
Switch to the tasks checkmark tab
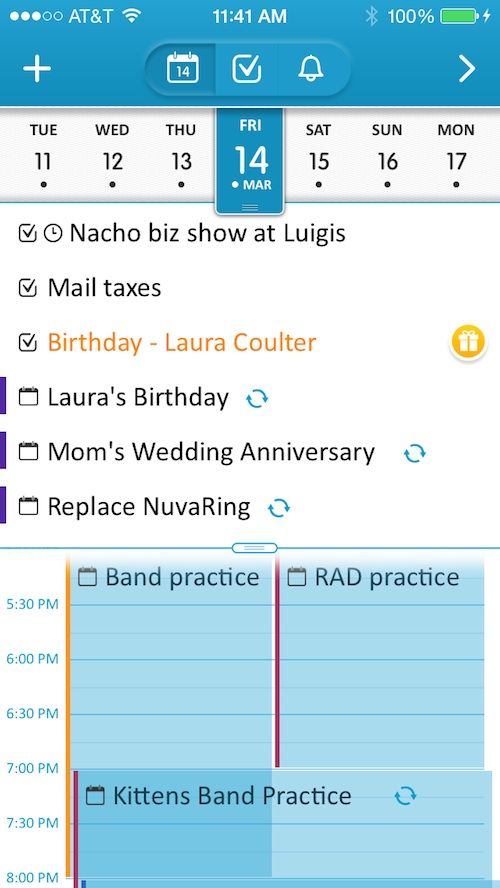click(247, 69)
